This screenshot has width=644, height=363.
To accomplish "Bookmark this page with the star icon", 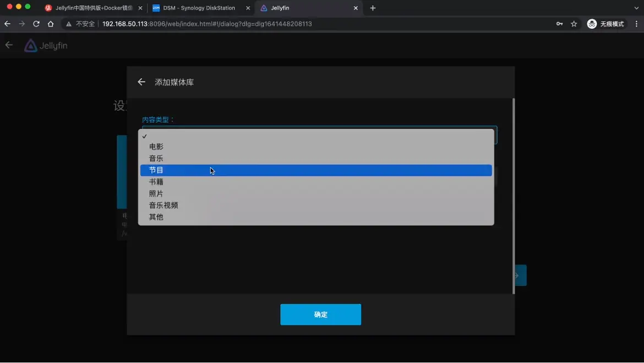I will pos(574,24).
